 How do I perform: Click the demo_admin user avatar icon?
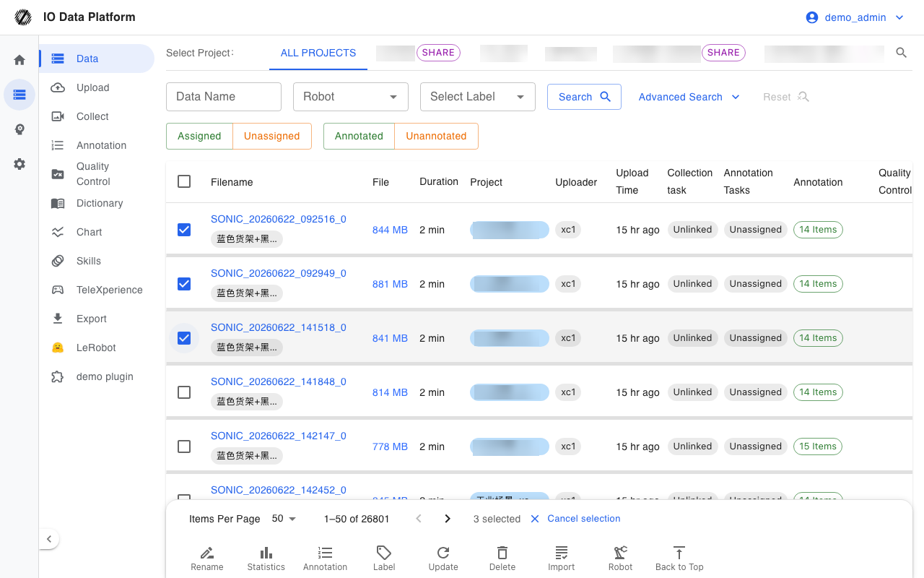click(x=812, y=17)
